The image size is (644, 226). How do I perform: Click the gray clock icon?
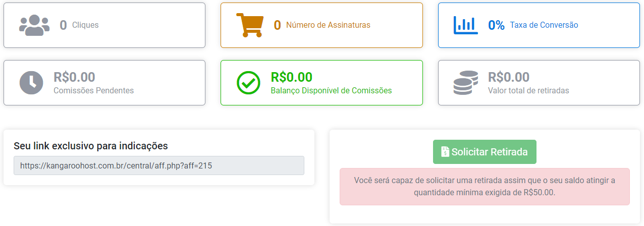(x=31, y=83)
